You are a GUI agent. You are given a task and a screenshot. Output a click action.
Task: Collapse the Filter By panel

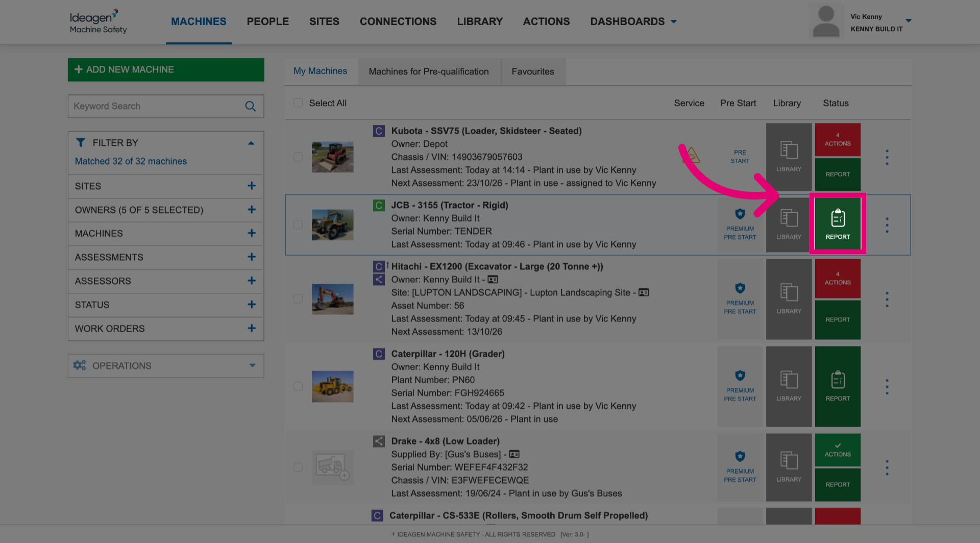point(251,143)
